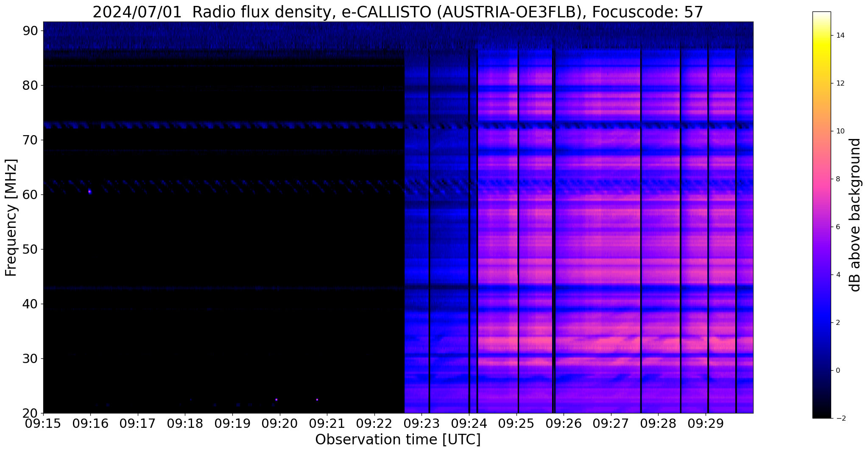Click the 70 frequency tick label
The height and width of the screenshot is (452, 868).
point(30,140)
